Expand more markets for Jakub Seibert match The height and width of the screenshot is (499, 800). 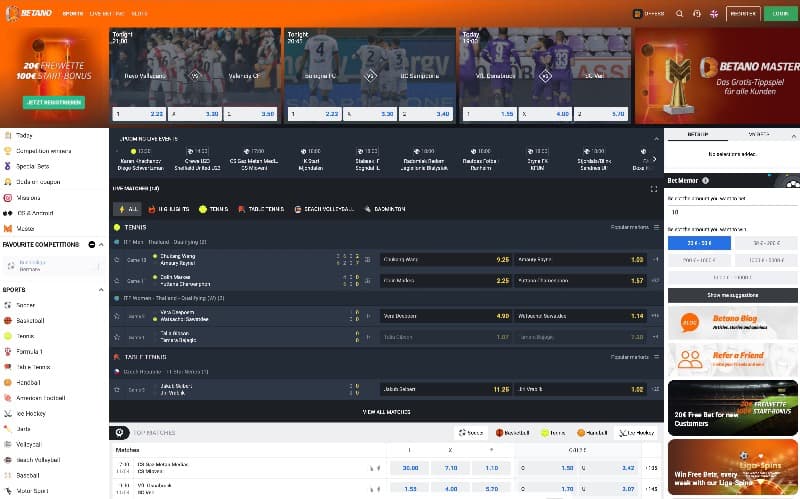click(x=656, y=389)
